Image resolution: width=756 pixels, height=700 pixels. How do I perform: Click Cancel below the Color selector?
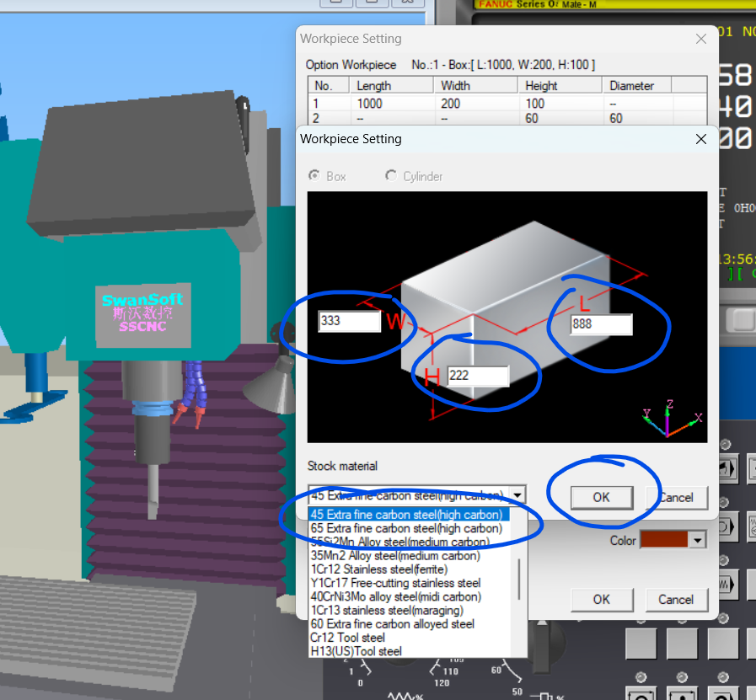(675, 600)
